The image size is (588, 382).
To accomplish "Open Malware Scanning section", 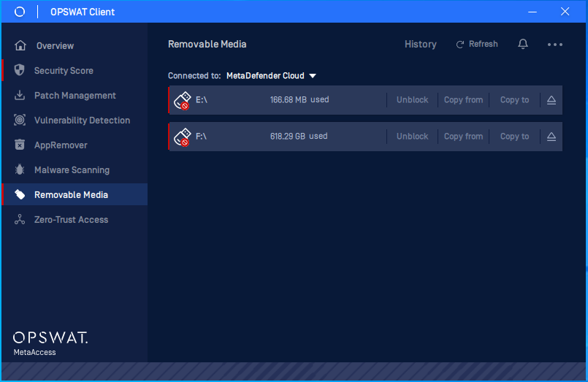I will 72,170.
